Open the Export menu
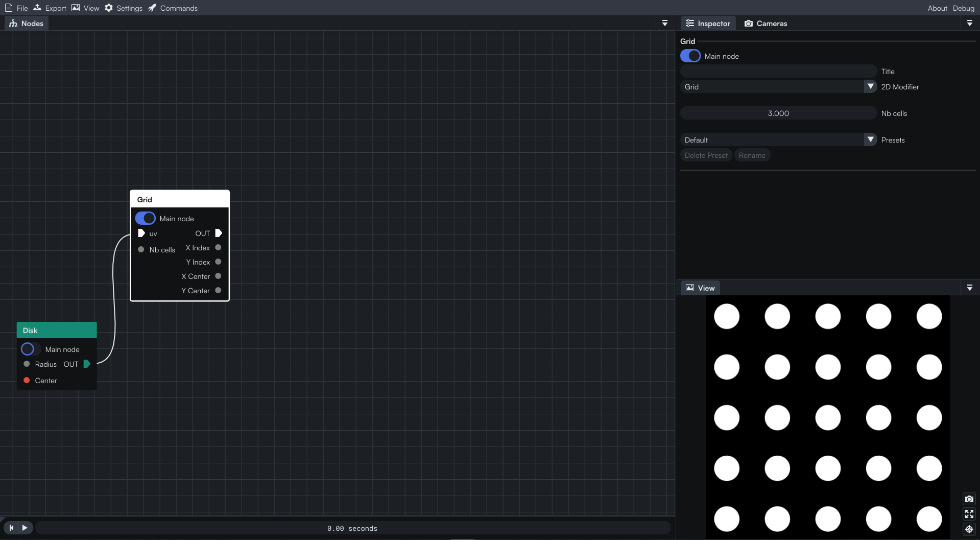The width and height of the screenshot is (980, 540). [x=50, y=8]
